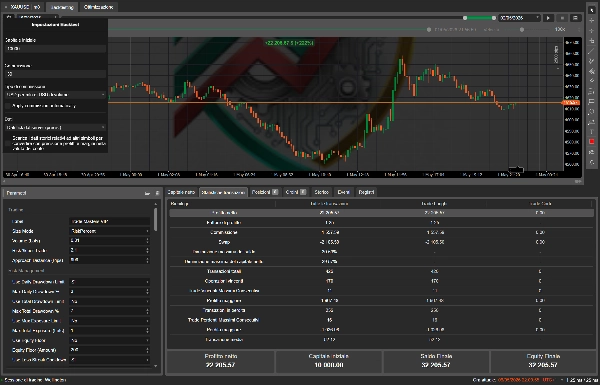
Task: Select the ellipse shape drawing tool
Action: click(592, 112)
